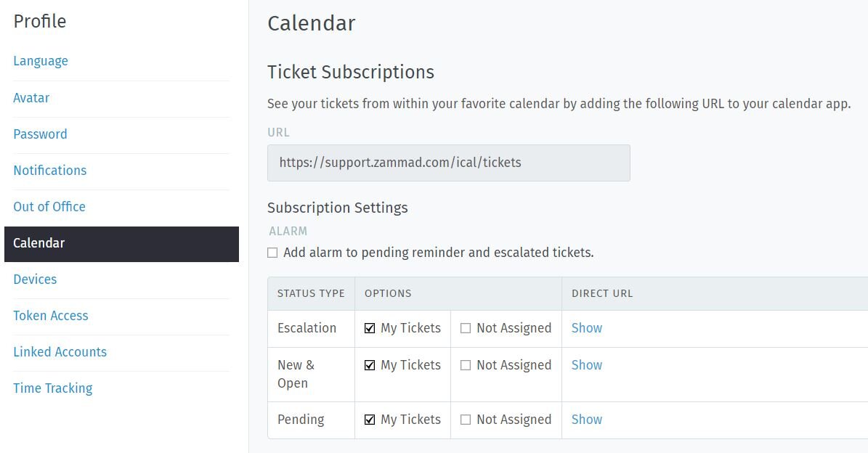868x453 pixels.
Task: Uncheck My Tickets for Pending
Action: point(370,420)
